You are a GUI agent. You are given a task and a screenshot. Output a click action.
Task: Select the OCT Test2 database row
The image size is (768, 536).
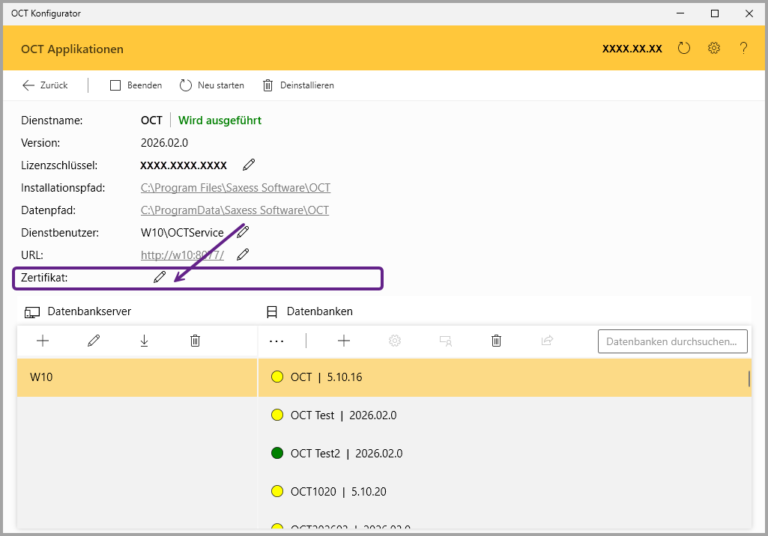(346, 453)
